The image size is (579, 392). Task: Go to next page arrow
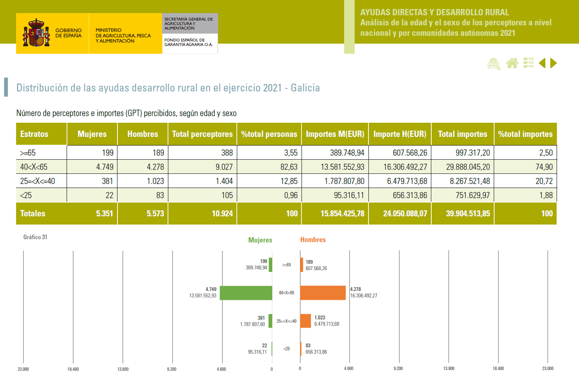(x=553, y=63)
